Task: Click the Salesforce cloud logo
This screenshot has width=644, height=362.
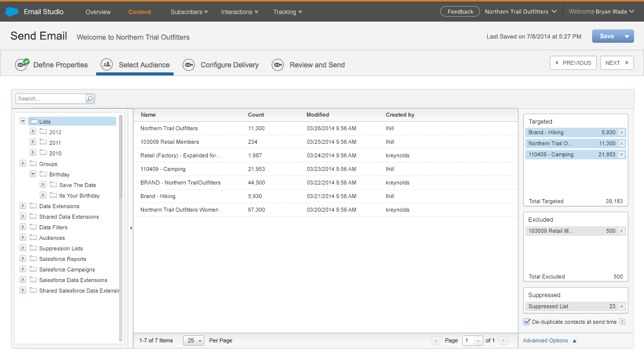Action: [x=12, y=12]
